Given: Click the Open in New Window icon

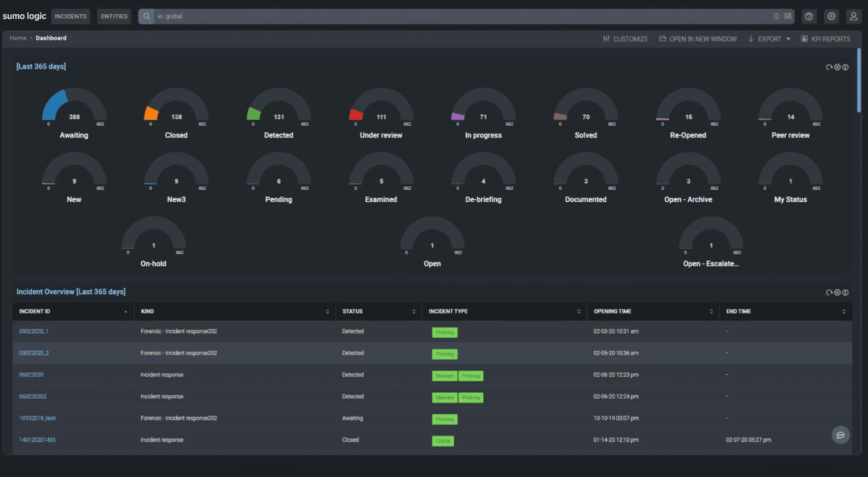Looking at the screenshot, I should pyautogui.click(x=663, y=39).
